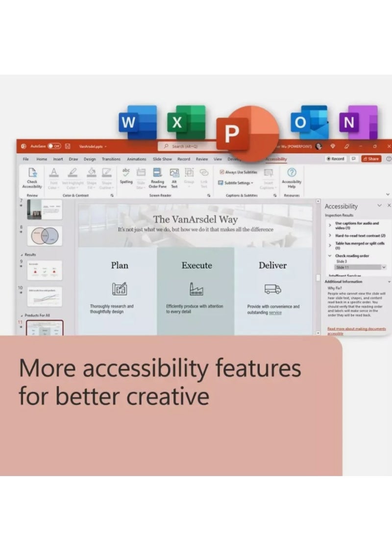Viewport: 392px width, 537px height.
Task: Expand the Use captions for audio and video item
Action: (330, 225)
